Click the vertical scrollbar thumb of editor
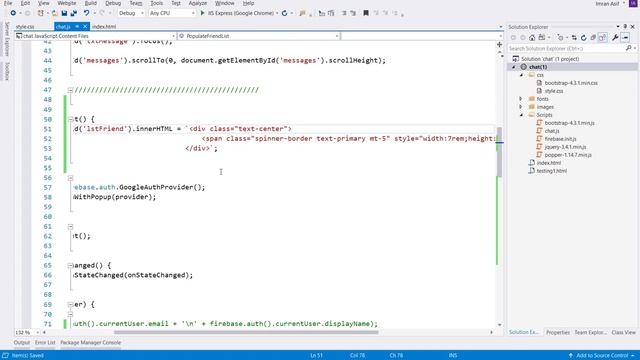Screen dimensions: 640x360 pyautogui.click(x=499, y=152)
